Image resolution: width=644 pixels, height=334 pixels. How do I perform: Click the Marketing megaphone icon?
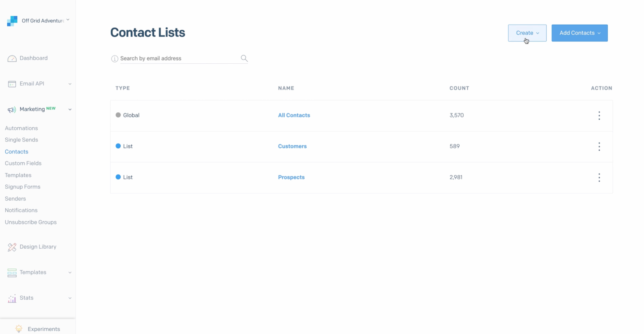[x=12, y=109]
